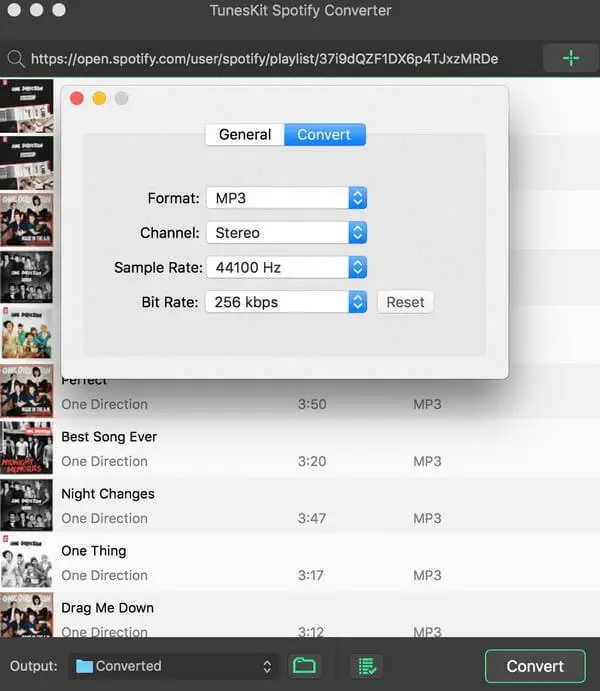Click the Best Song Ever album thumbnail
The image size is (600, 691).
point(26,448)
